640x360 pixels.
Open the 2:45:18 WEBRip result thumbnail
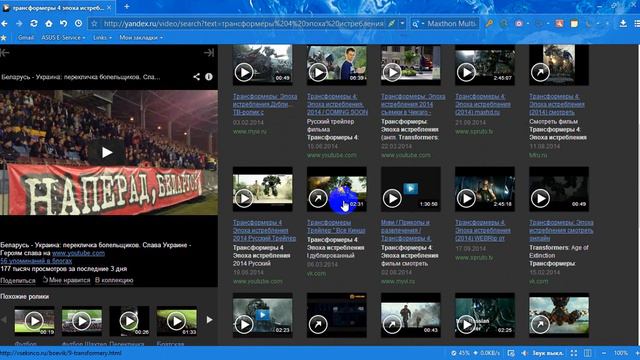point(485,189)
